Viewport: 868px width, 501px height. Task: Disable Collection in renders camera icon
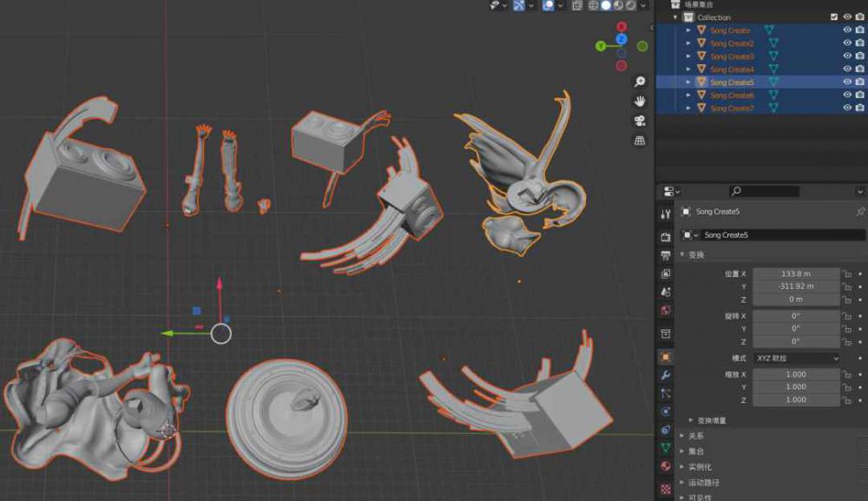(x=859, y=17)
